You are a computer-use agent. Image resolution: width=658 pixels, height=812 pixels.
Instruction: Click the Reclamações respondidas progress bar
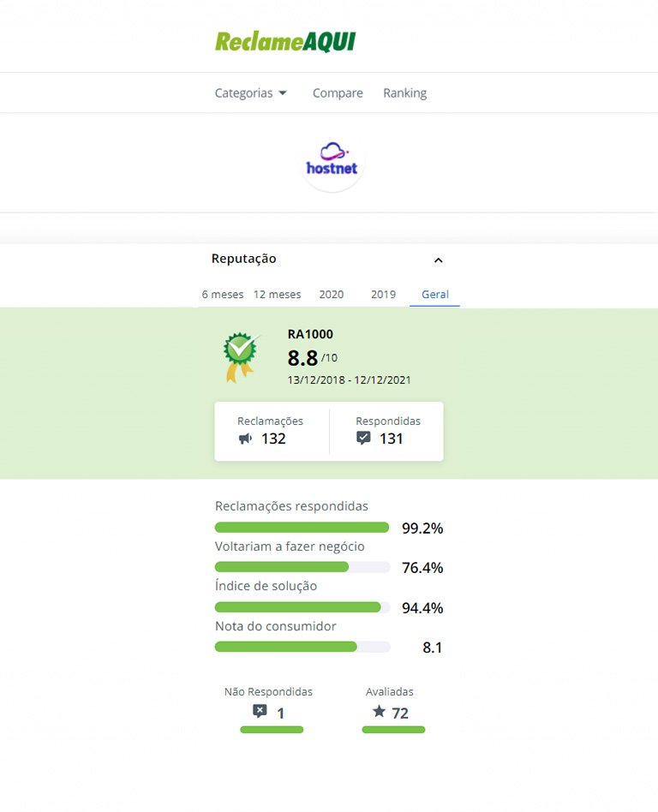[x=302, y=527]
